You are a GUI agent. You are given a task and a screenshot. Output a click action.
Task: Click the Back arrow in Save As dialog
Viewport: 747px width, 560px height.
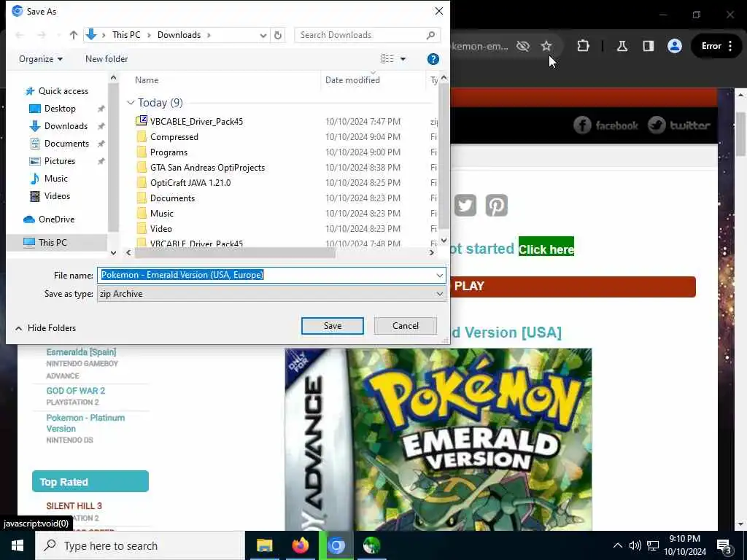(20, 35)
